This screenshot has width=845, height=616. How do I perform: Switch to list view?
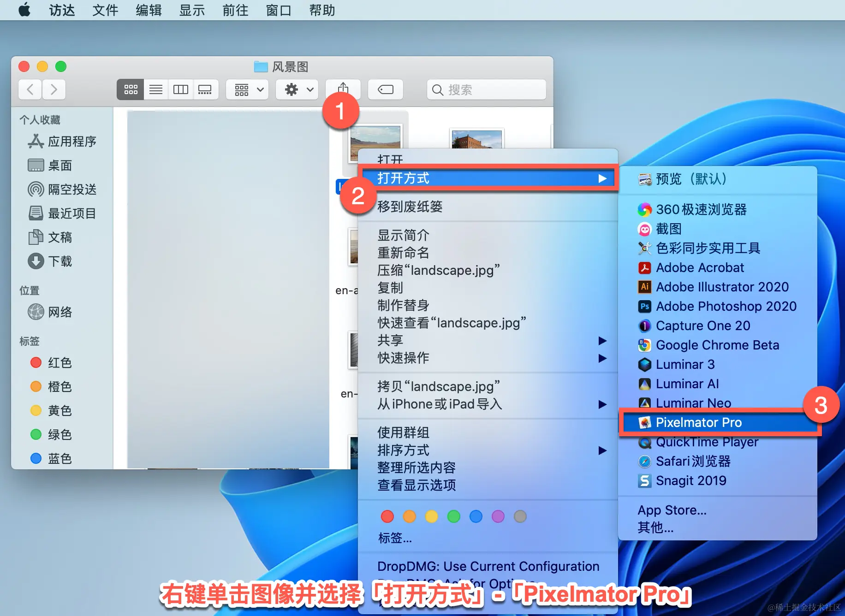point(156,89)
